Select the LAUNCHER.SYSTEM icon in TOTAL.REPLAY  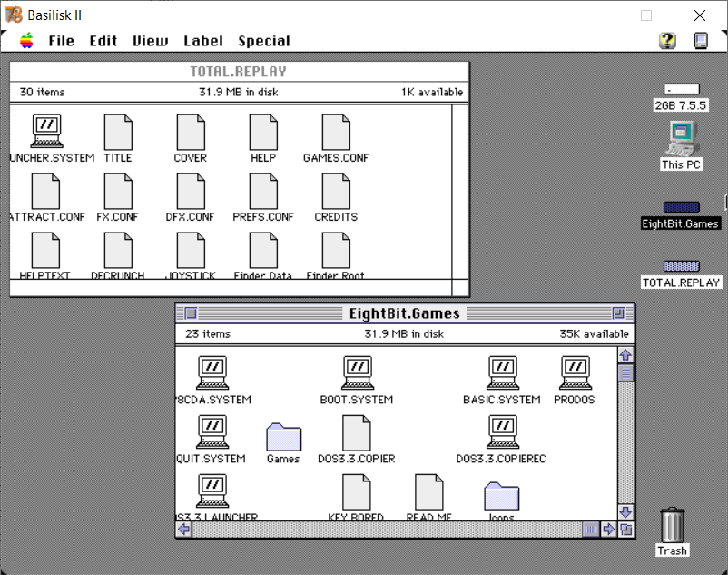point(47,131)
